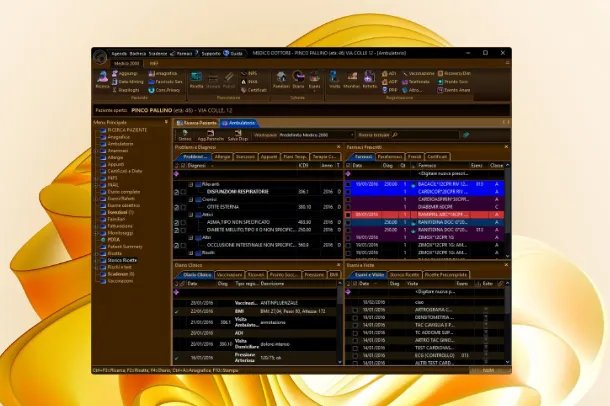Collapse the Attivi diagnosis group
This screenshot has width=610, height=406.
click(x=191, y=215)
